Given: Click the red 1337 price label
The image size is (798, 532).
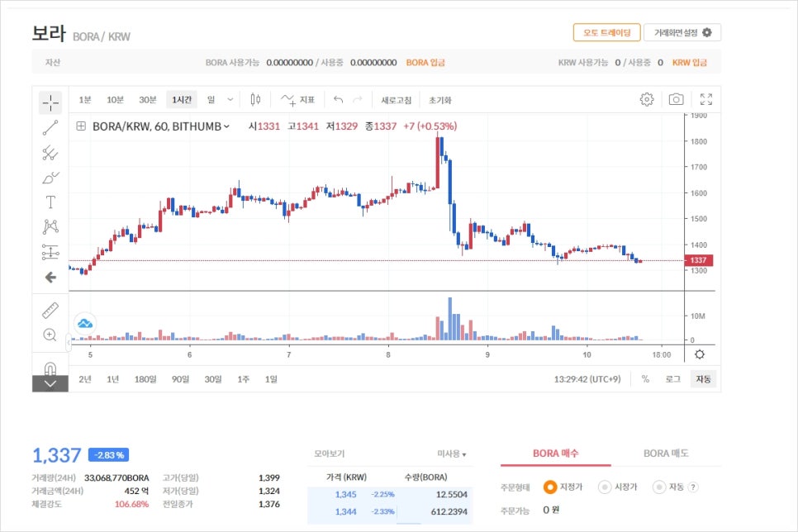Looking at the screenshot, I should point(699,260).
